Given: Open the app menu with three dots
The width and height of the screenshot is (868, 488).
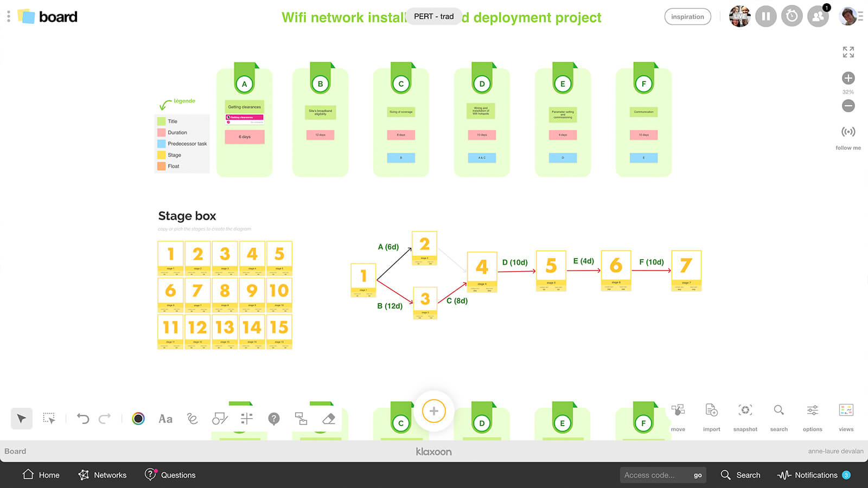Looking at the screenshot, I should pyautogui.click(x=8, y=16).
